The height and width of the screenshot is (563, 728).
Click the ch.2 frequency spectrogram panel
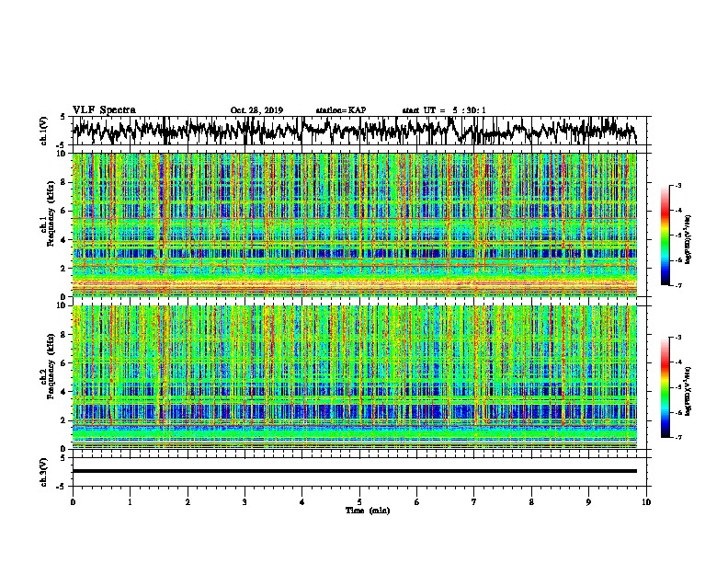pos(354,377)
